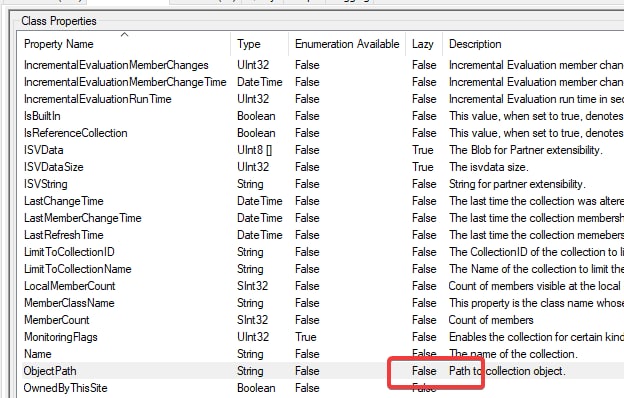Sort by the Lazy column header
The width and height of the screenshot is (624, 398).
[424, 44]
